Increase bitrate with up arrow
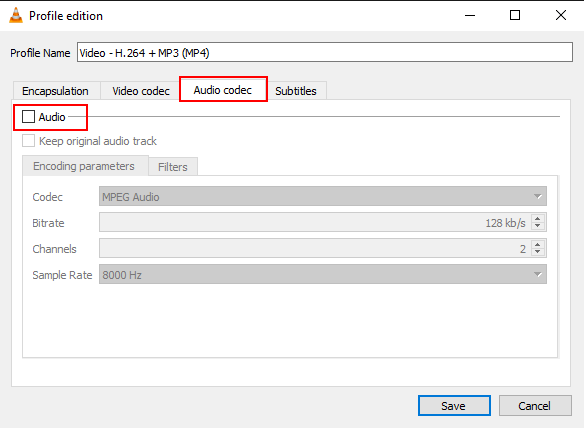 (538, 219)
